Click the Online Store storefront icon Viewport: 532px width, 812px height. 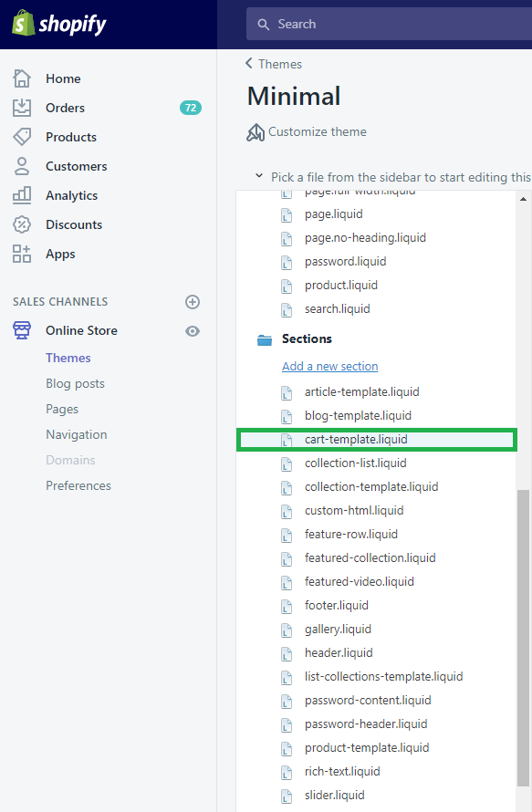click(x=22, y=330)
